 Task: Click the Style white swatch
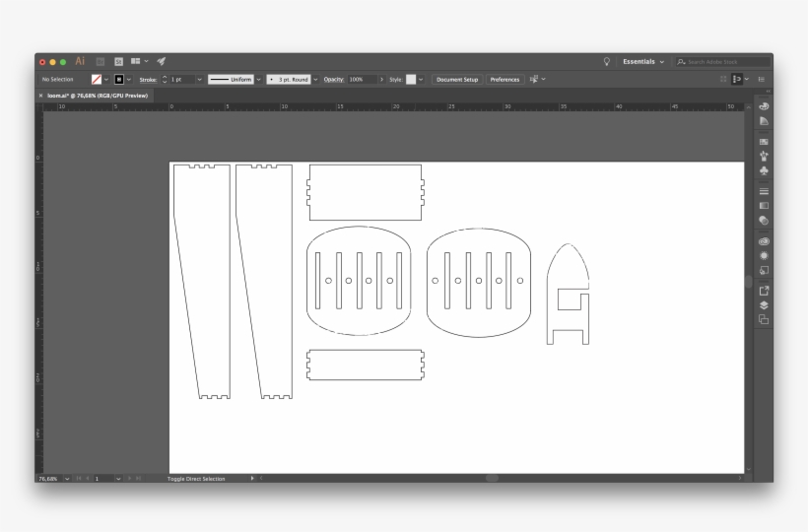(411, 80)
